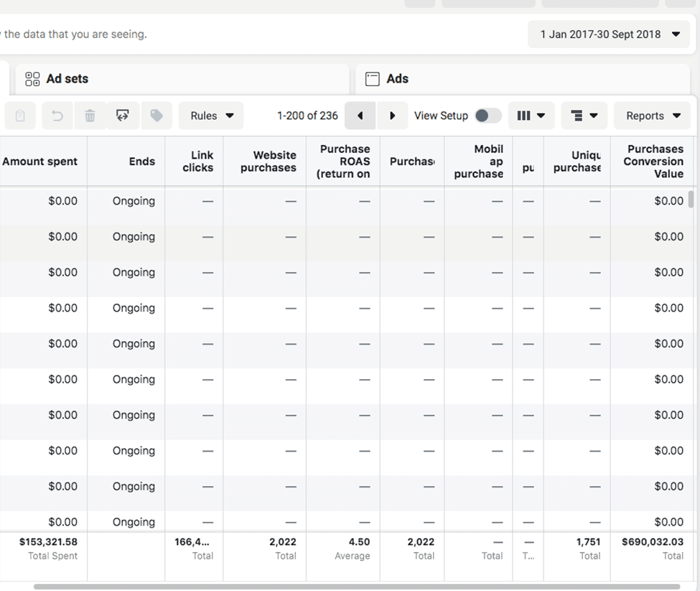The height and width of the screenshot is (591, 700).
Task: Click the unique purchases total 1,751
Action: [589, 542]
